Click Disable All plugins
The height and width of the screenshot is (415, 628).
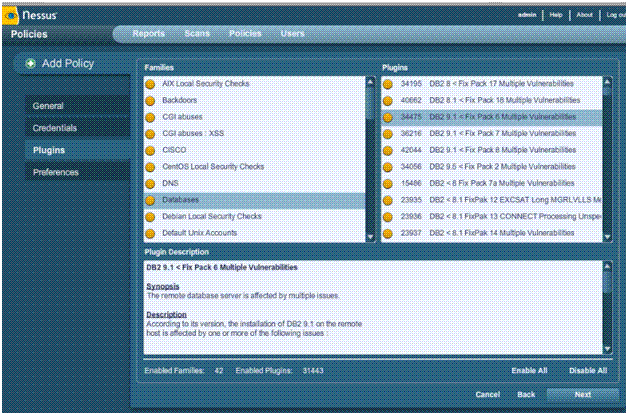[588, 371]
